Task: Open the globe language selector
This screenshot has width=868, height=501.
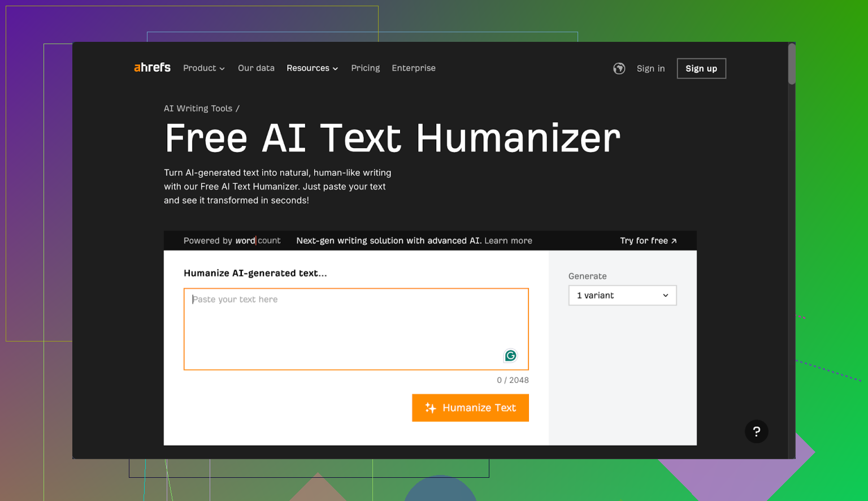Action: [x=619, y=68]
